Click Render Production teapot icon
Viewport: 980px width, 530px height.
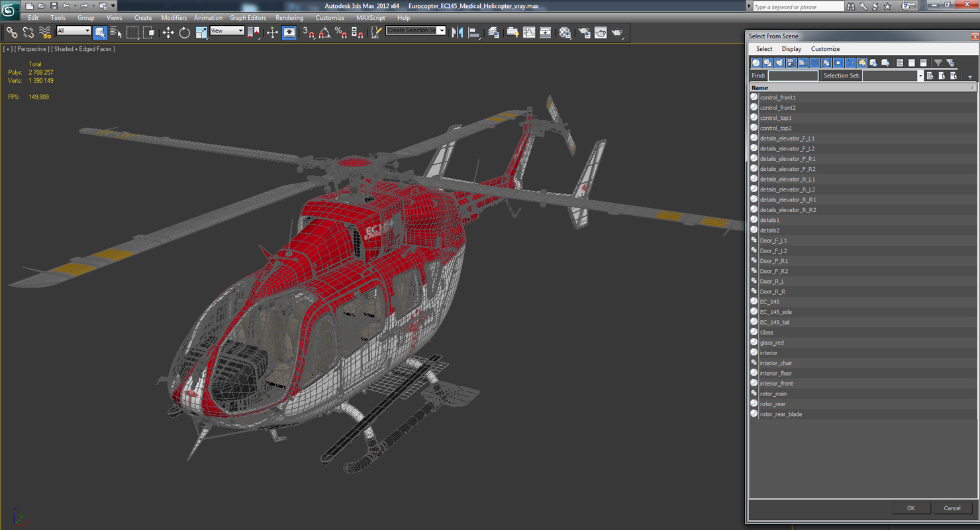coord(617,32)
